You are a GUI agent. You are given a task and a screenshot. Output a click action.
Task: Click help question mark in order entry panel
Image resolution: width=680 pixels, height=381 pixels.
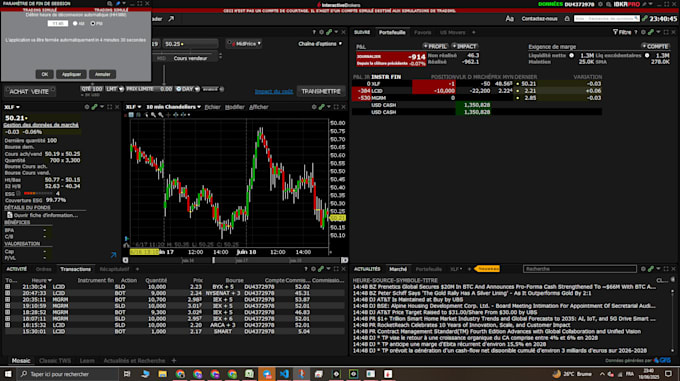tap(314, 32)
